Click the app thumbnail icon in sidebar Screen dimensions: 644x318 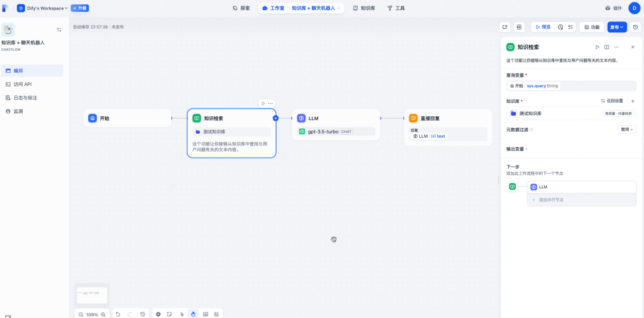(8, 30)
